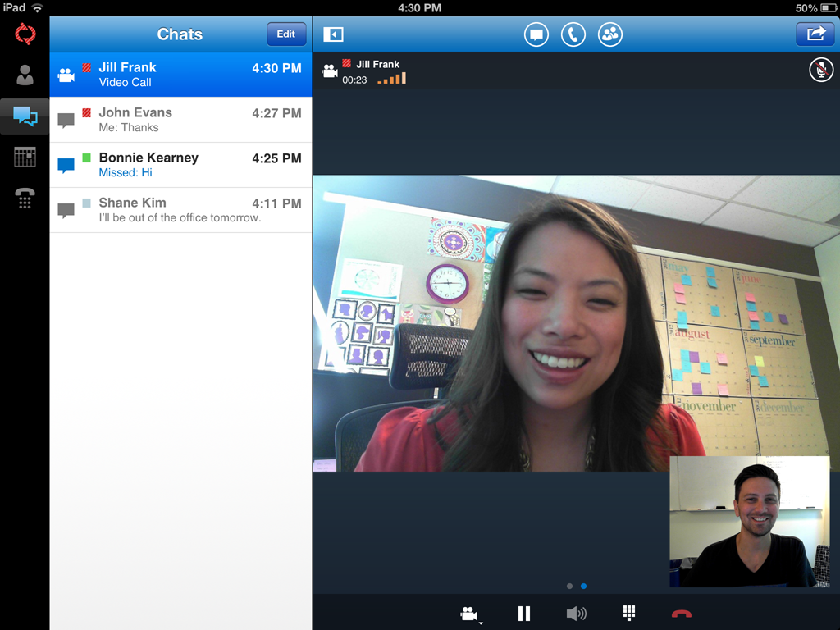The image size is (840, 630).
Task: Select the Contacts icon in the sidebar
Action: point(24,75)
